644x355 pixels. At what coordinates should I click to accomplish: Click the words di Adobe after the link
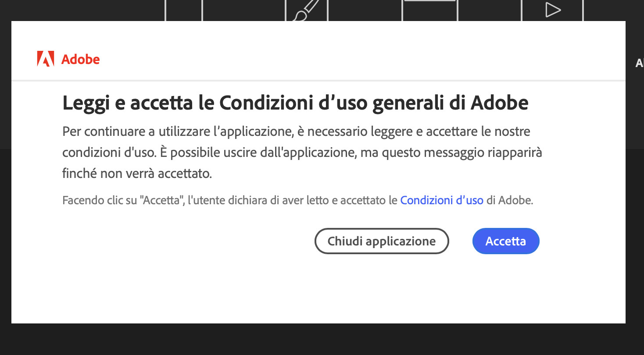(x=509, y=201)
